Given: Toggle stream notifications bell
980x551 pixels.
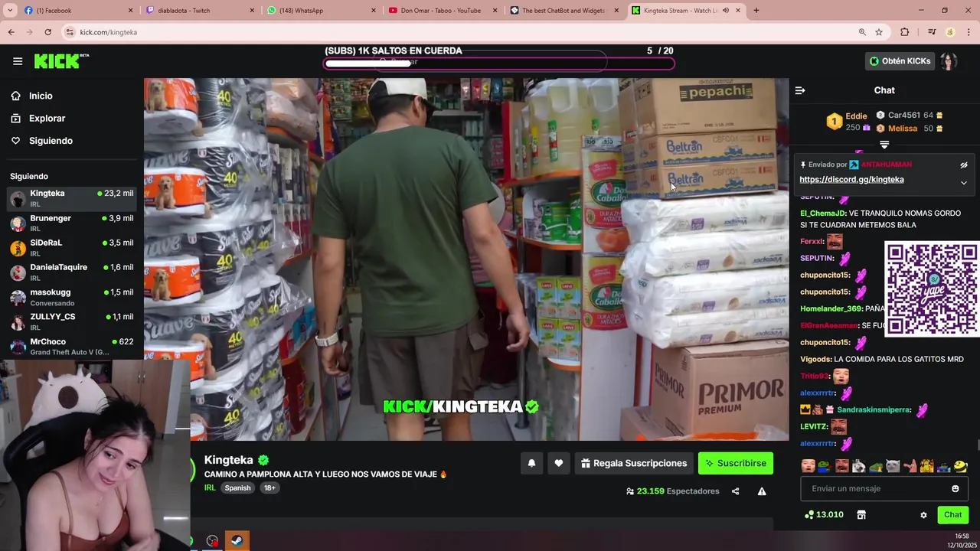Looking at the screenshot, I should point(531,463).
